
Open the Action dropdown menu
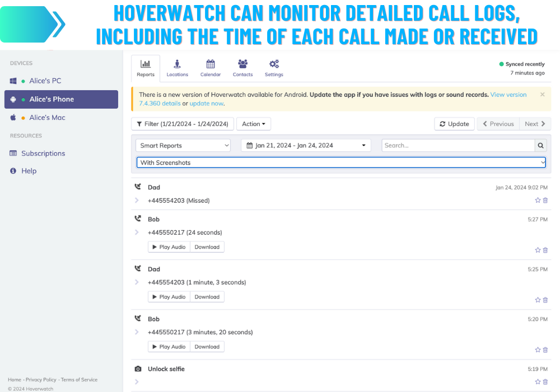click(253, 124)
